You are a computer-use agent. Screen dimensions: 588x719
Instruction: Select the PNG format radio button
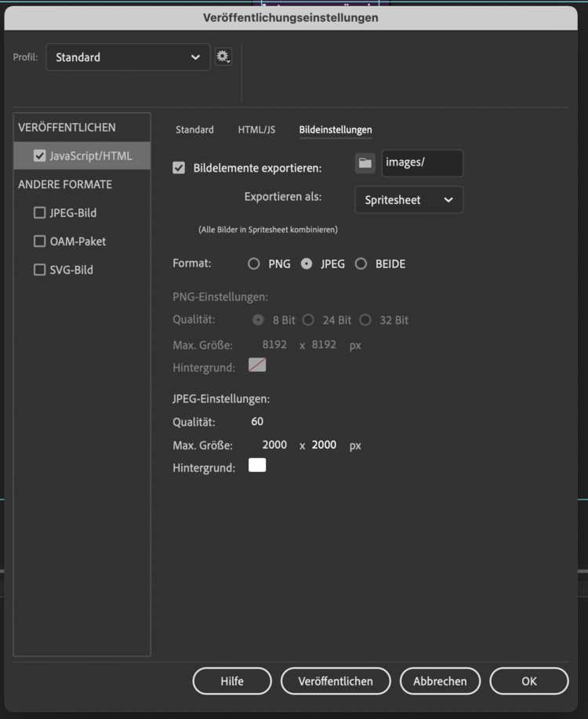point(254,264)
